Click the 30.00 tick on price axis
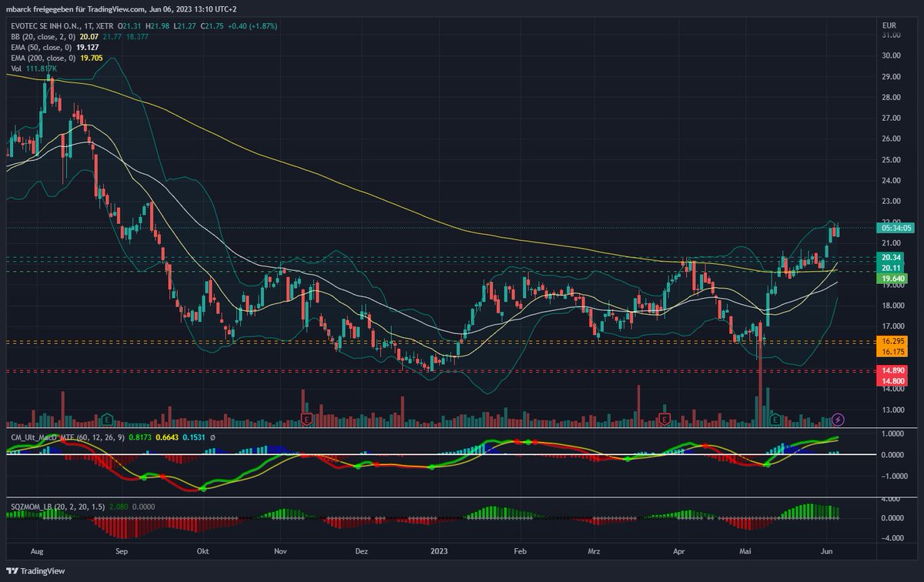This screenshot has width=924, height=582. pos(892,55)
